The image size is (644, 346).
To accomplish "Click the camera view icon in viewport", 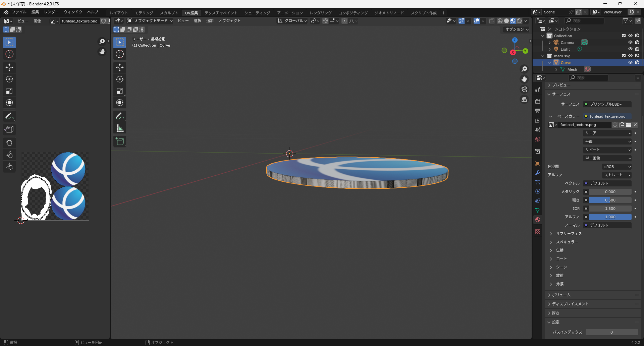I will click(x=524, y=90).
